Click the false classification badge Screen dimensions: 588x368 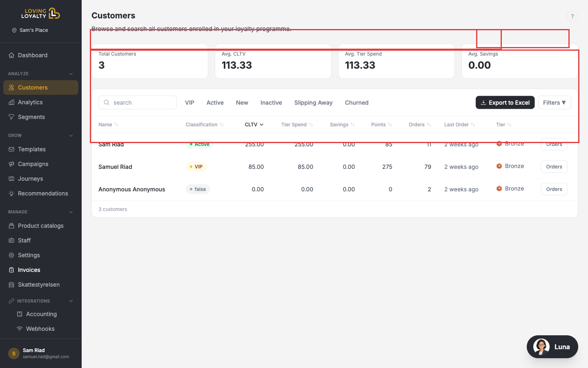tap(198, 189)
